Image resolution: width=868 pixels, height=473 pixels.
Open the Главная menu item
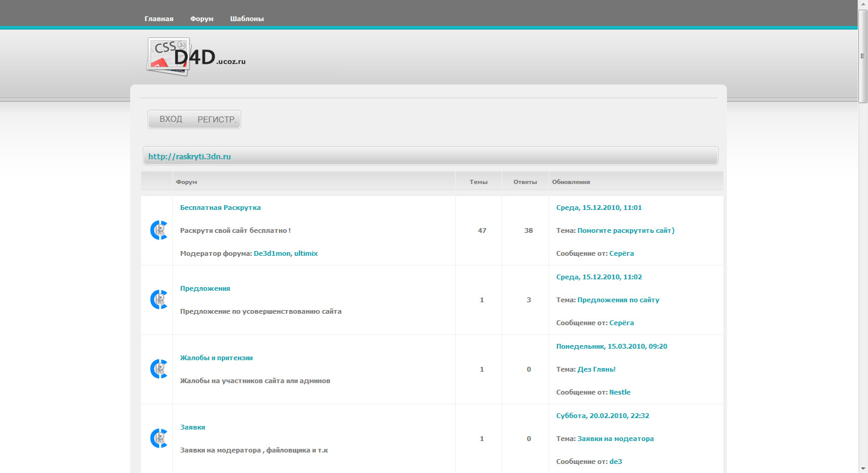point(159,19)
